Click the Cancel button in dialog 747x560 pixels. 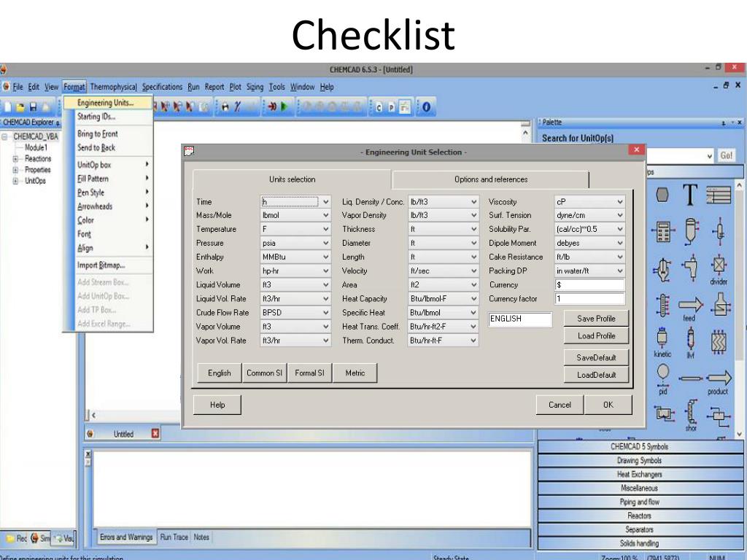click(560, 405)
